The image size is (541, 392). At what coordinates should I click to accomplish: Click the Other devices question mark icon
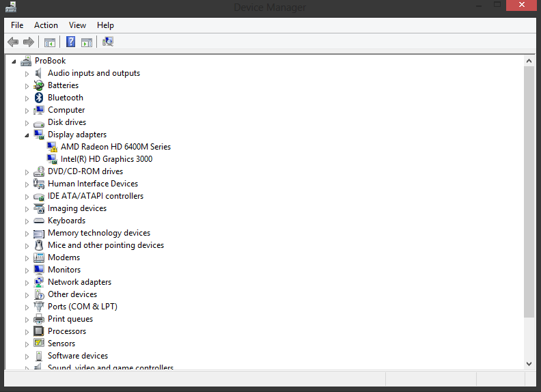click(39, 294)
